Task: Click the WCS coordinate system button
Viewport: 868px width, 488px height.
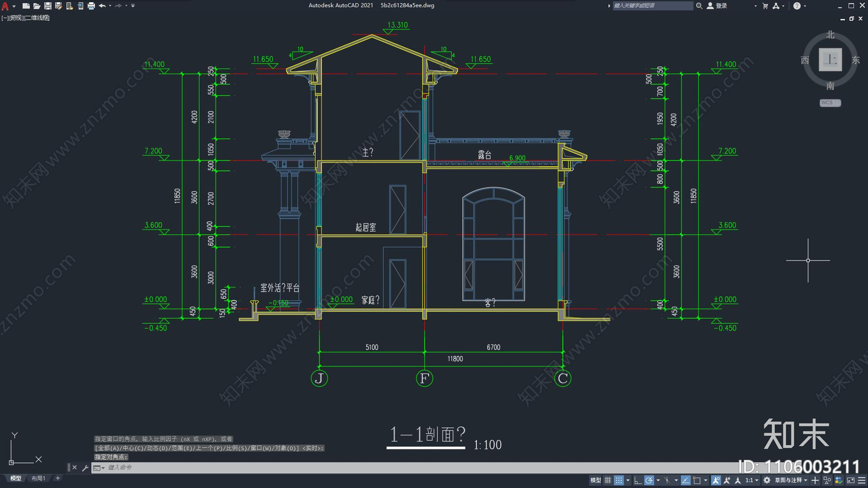Action: (x=830, y=103)
